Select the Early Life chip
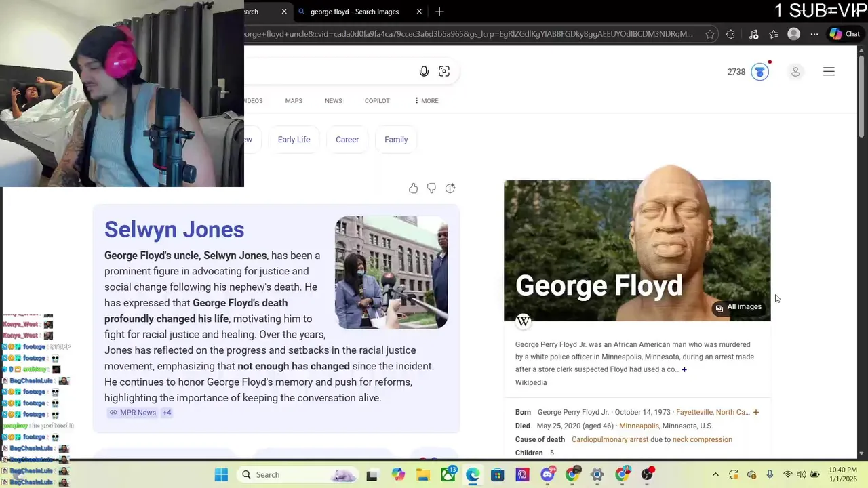 294,140
